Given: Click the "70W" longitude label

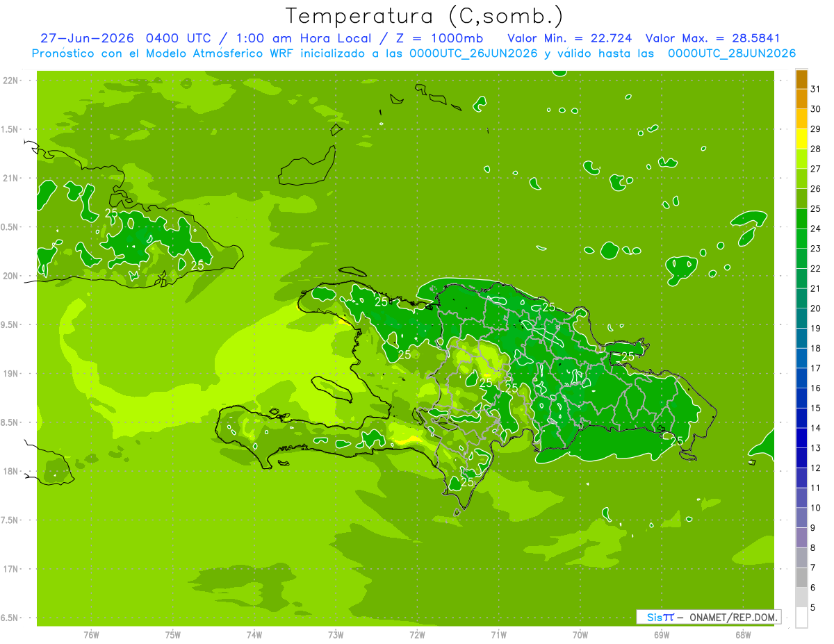Looking at the screenshot, I should pos(580,635).
